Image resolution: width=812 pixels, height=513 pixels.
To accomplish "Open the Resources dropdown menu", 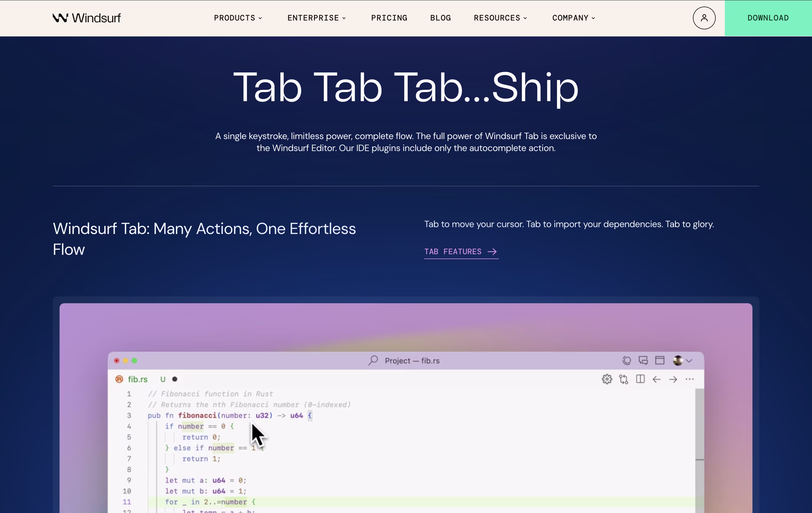I will 500,18.
